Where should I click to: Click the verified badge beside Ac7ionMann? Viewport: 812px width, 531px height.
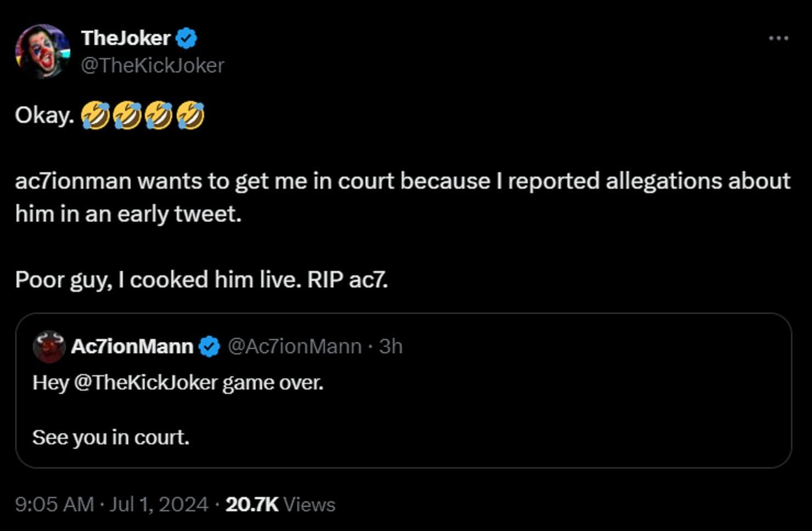tap(209, 346)
